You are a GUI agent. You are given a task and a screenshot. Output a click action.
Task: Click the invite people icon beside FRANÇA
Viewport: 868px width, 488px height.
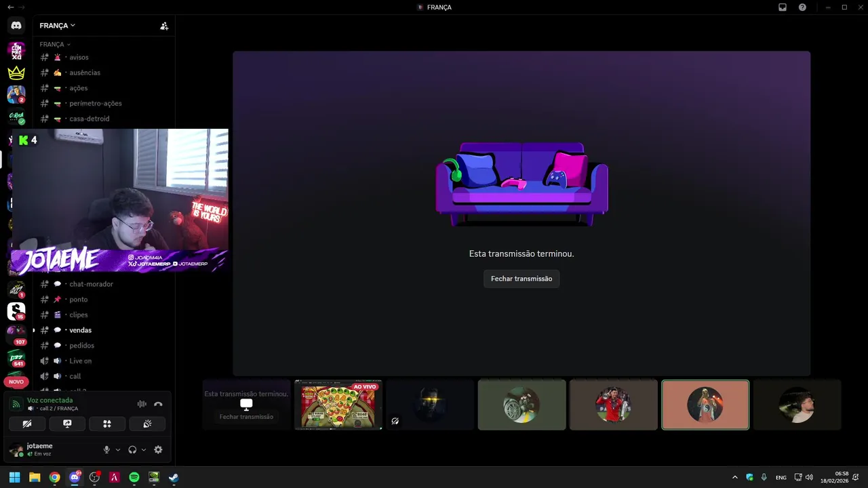[164, 26]
